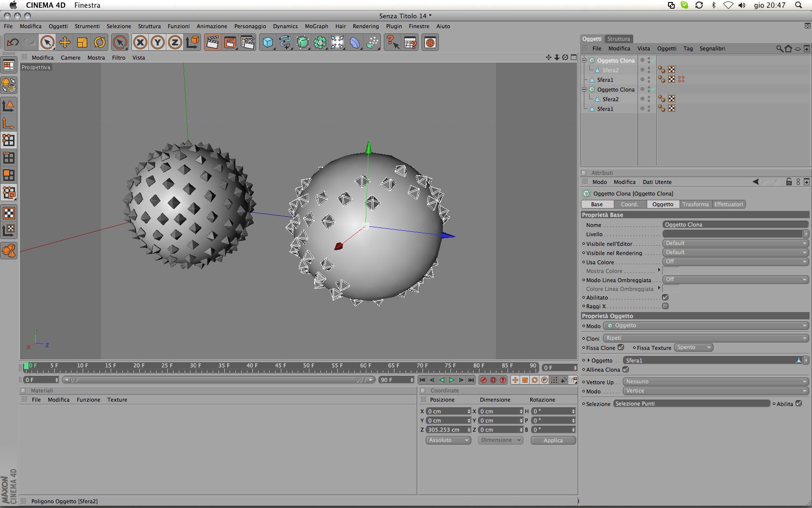812x508 pixels.
Task: Open the render settings icon
Action: [x=247, y=43]
